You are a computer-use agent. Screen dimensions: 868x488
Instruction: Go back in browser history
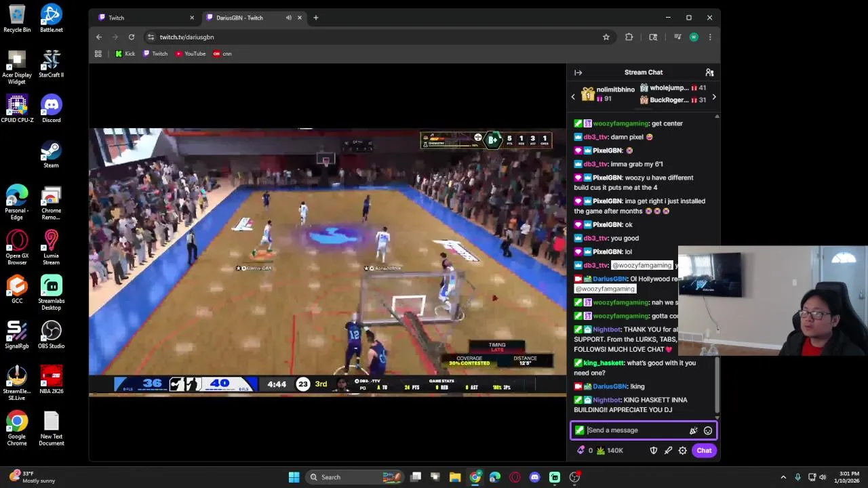pos(99,37)
